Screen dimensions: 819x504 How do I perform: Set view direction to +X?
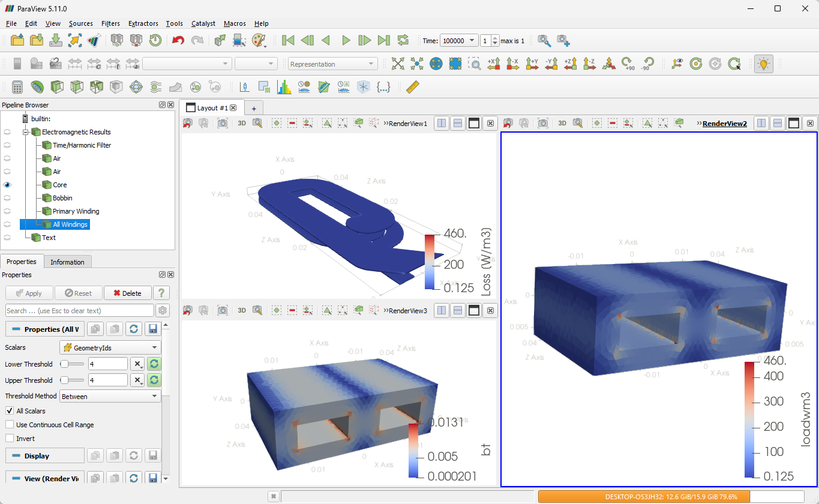pos(494,64)
